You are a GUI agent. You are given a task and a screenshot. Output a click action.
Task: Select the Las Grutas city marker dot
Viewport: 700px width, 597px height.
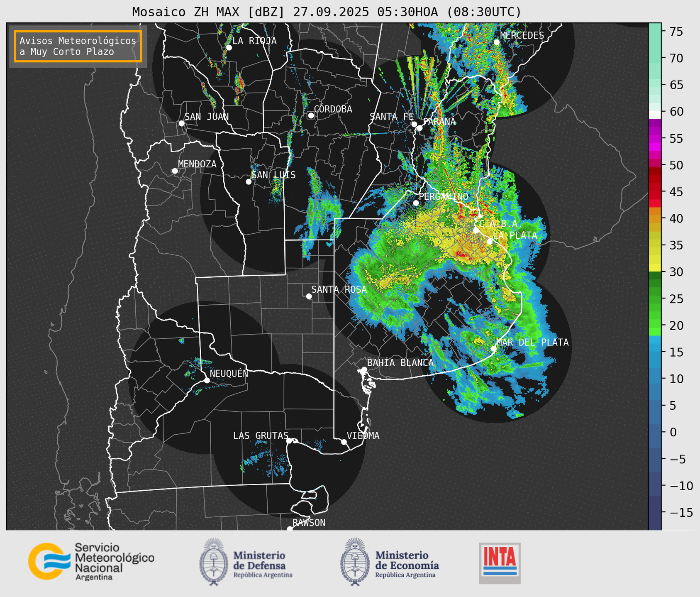pos(289,441)
